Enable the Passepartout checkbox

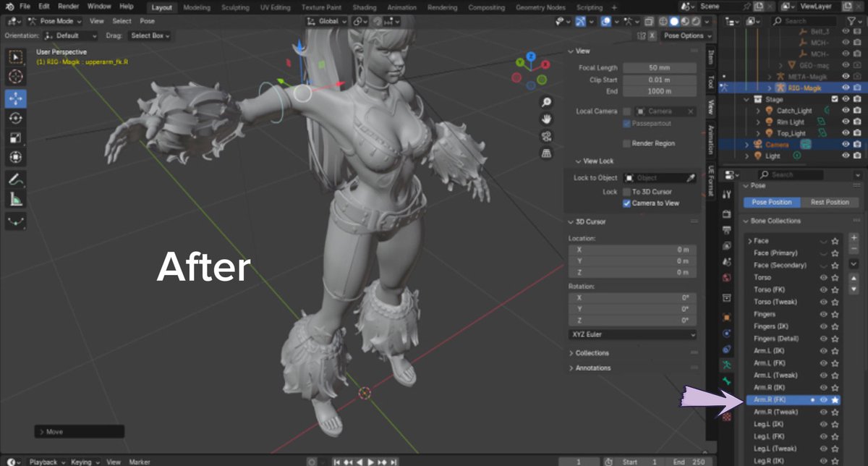coord(626,124)
